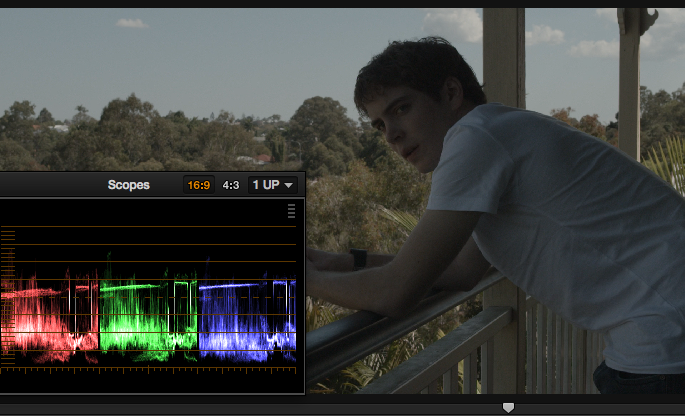Click the red channel parade waveform
Image resolution: width=685 pixels, height=416 pixels.
coord(49,318)
